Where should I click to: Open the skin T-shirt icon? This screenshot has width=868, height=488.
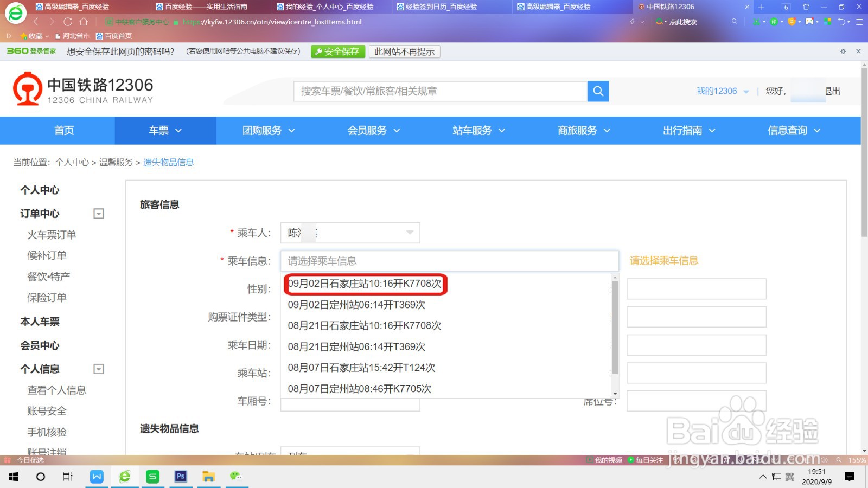pos(806,7)
